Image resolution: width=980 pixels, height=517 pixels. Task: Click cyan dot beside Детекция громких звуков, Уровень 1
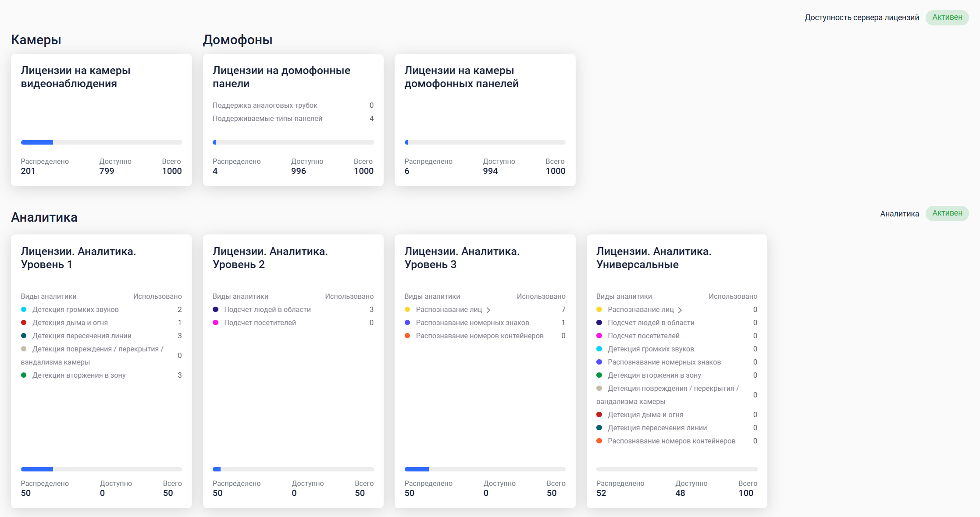[x=24, y=309]
